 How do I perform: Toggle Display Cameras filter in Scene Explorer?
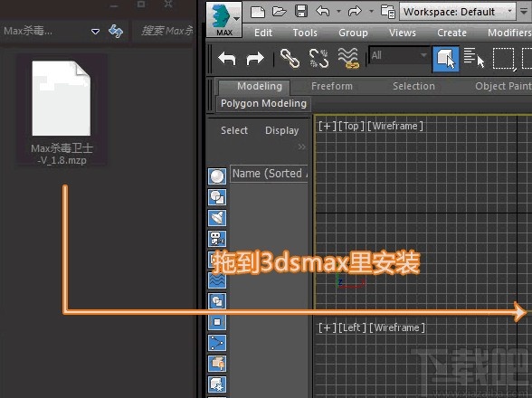(x=217, y=239)
